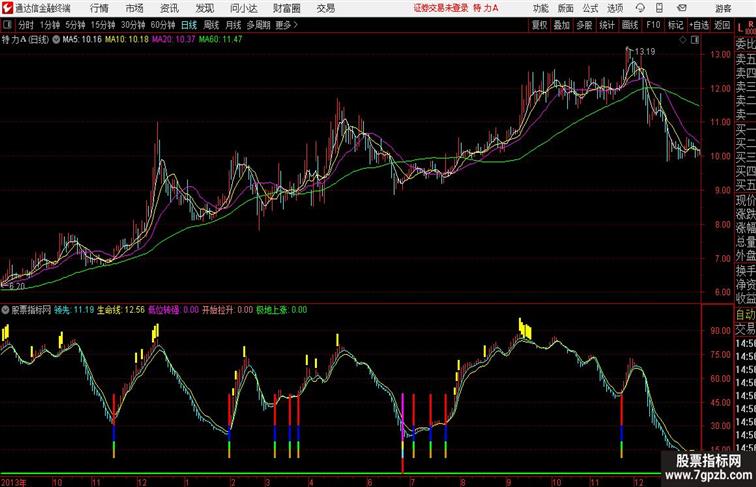Click the 6.20 low price label

coord(16,286)
